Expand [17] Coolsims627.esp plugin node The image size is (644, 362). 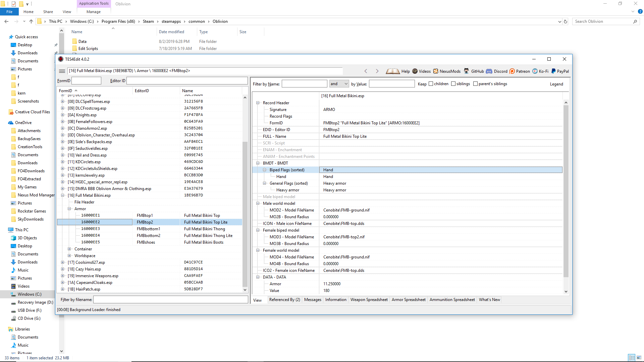63,262
